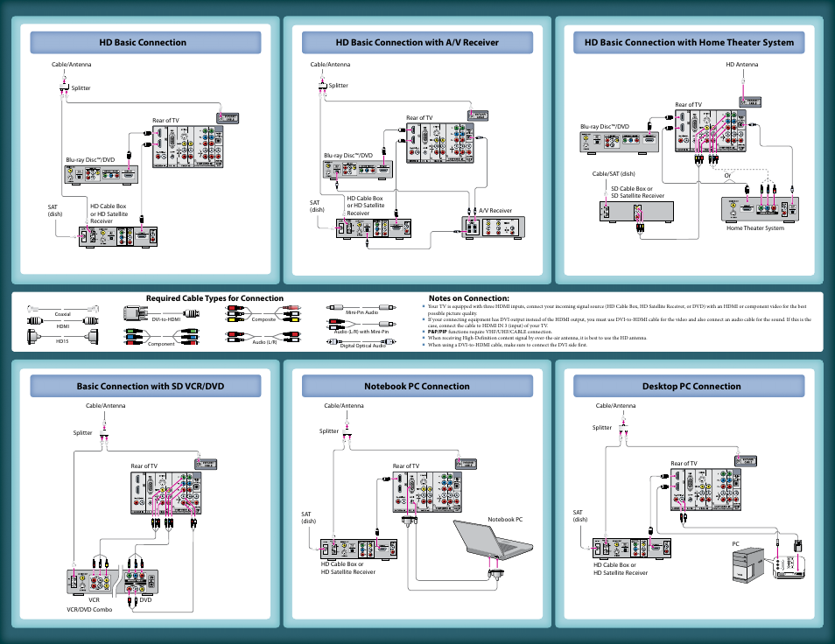Select the "HD Basic Connection with A/V Receiver" title
The width and height of the screenshot is (835, 644).
click(x=417, y=43)
